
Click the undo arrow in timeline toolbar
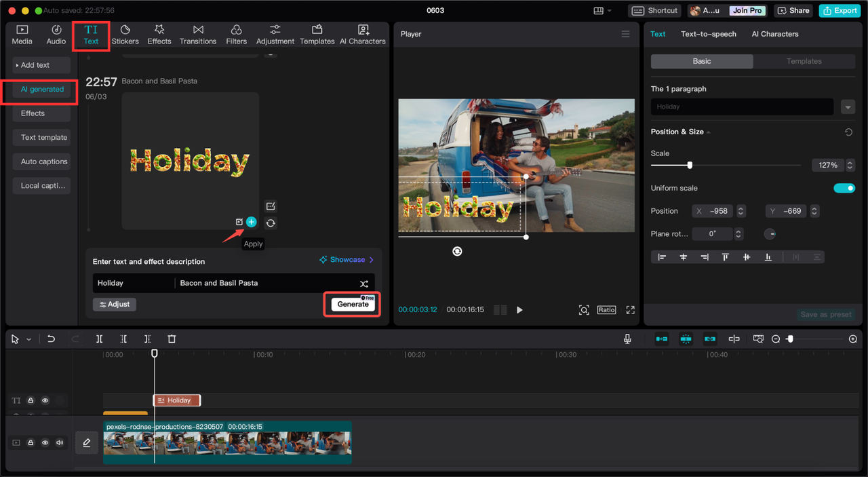[51, 339]
